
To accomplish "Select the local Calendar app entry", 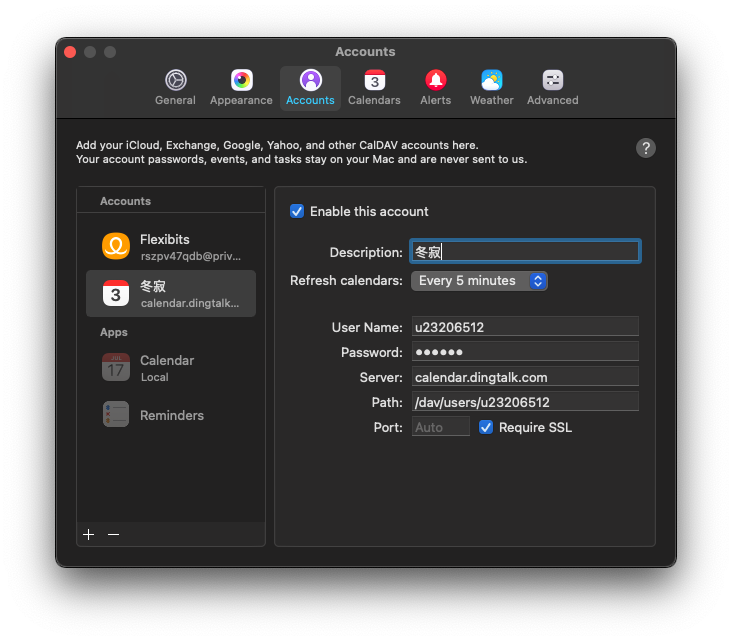I will click(171, 368).
